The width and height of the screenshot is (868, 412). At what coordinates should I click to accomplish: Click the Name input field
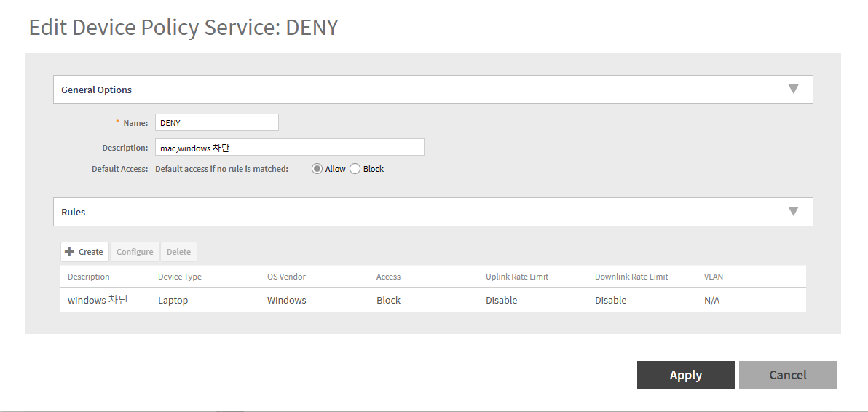[216, 123]
